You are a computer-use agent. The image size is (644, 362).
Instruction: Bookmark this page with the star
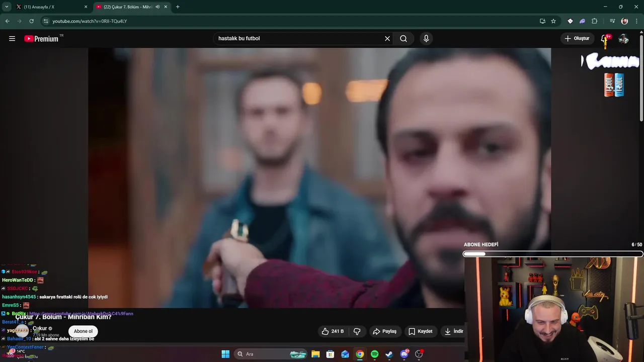(x=553, y=21)
